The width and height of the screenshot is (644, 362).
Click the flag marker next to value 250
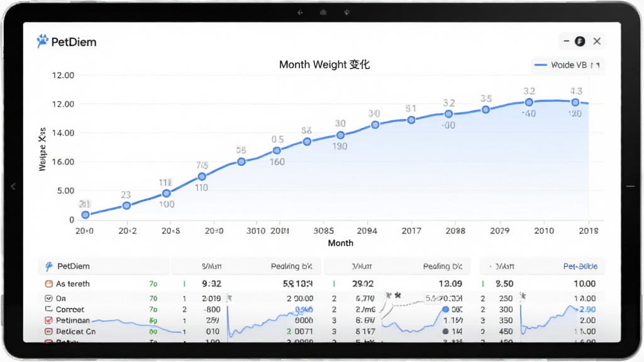[x=523, y=295]
